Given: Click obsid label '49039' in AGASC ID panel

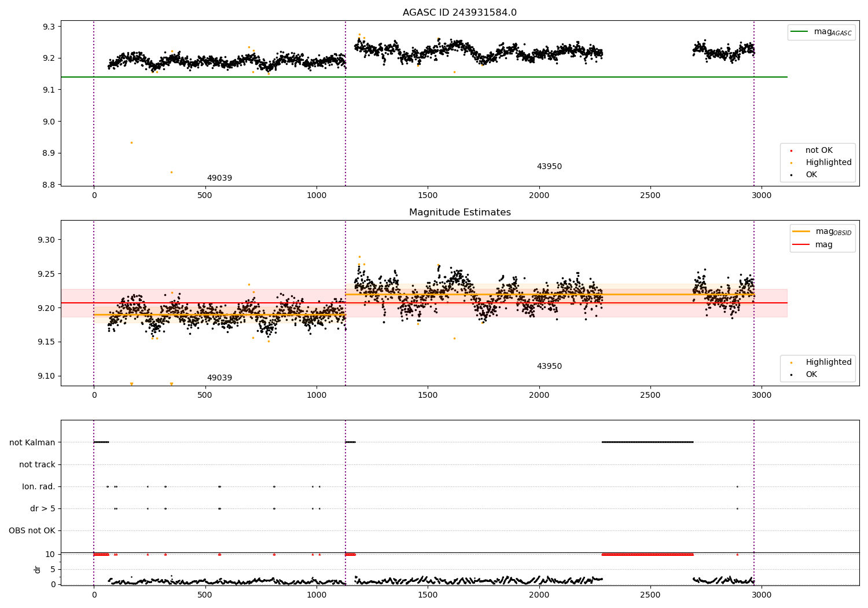Looking at the screenshot, I should point(219,178).
